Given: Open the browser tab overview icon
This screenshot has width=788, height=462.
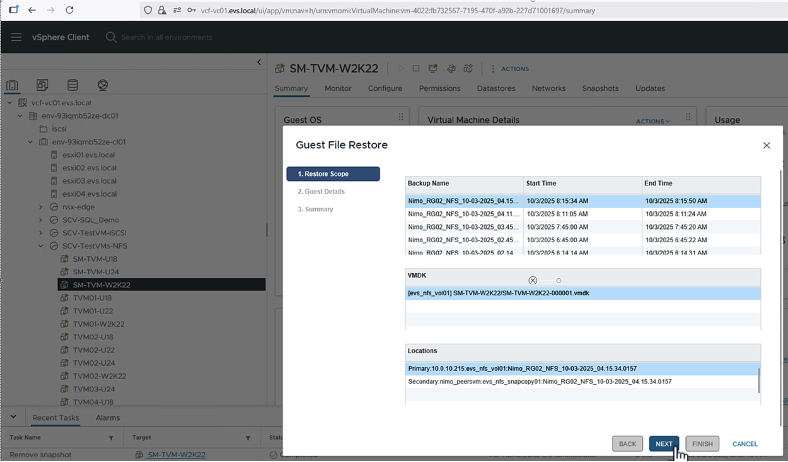Looking at the screenshot, I should pyautogui.click(x=14, y=10).
